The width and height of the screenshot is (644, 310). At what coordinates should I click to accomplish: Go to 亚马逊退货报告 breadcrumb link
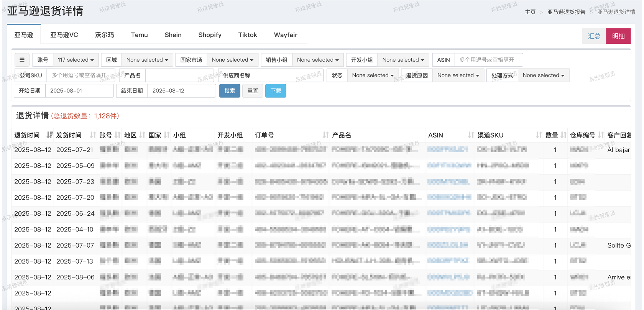coord(566,12)
